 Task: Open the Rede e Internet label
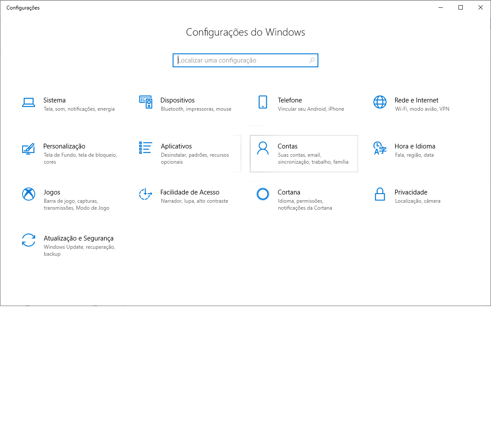[x=416, y=100]
